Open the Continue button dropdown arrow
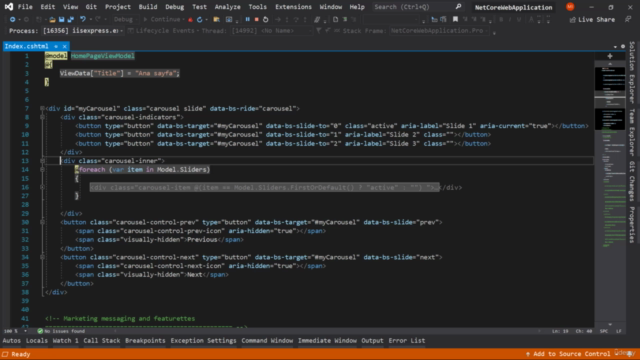The height and width of the screenshot is (360, 640). click(x=183, y=19)
